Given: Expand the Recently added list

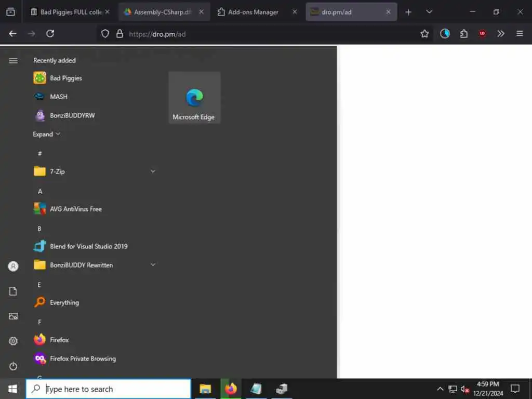Looking at the screenshot, I should point(46,134).
